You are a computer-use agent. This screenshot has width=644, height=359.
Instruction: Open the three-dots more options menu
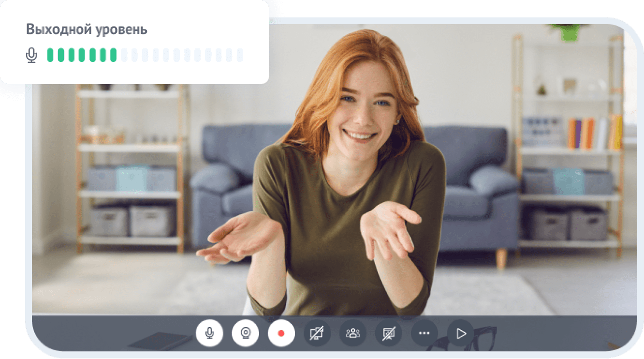tap(424, 333)
